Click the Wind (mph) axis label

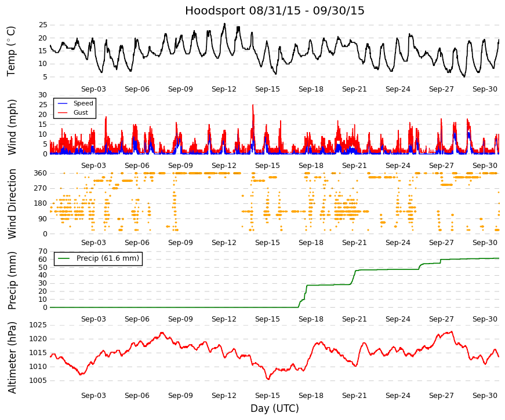pos(12,127)
